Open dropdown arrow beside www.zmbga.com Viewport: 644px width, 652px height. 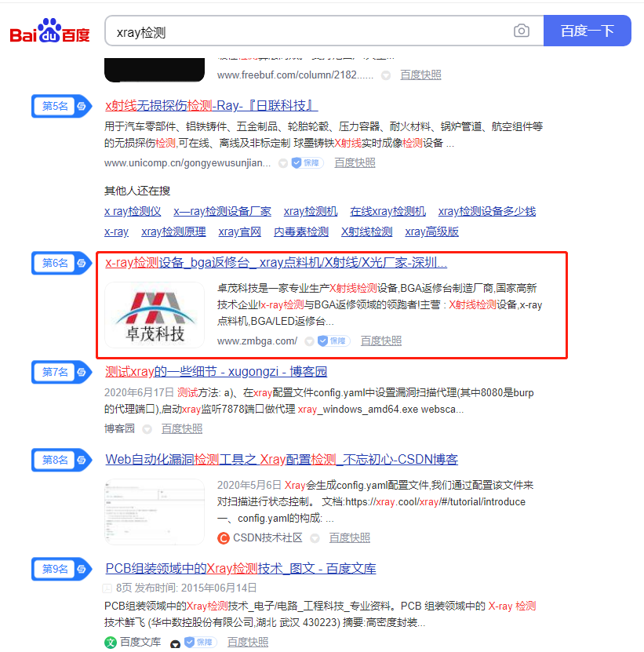309,341
